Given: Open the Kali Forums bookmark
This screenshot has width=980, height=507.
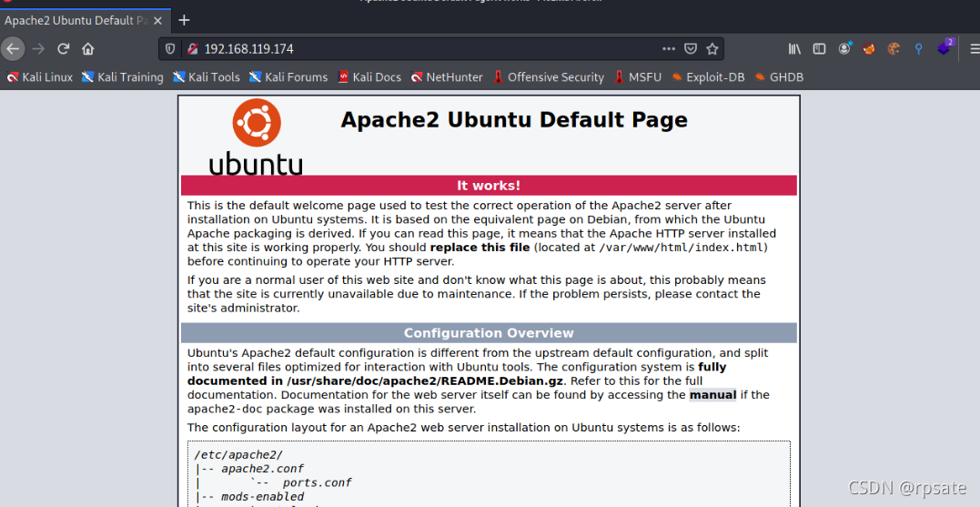Looking at the screenshot, I should [288, 77].
